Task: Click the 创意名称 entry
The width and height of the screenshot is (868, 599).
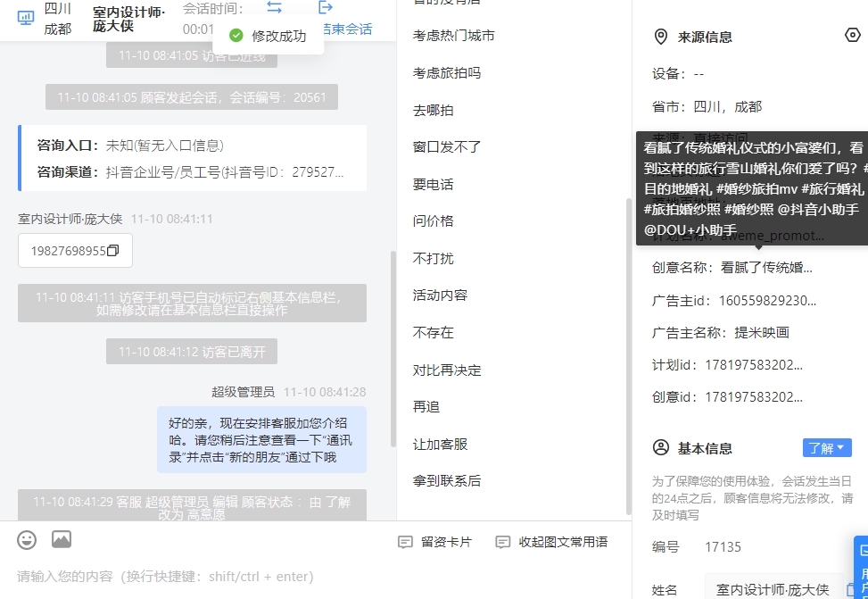Action: click(x=732, y=268)
